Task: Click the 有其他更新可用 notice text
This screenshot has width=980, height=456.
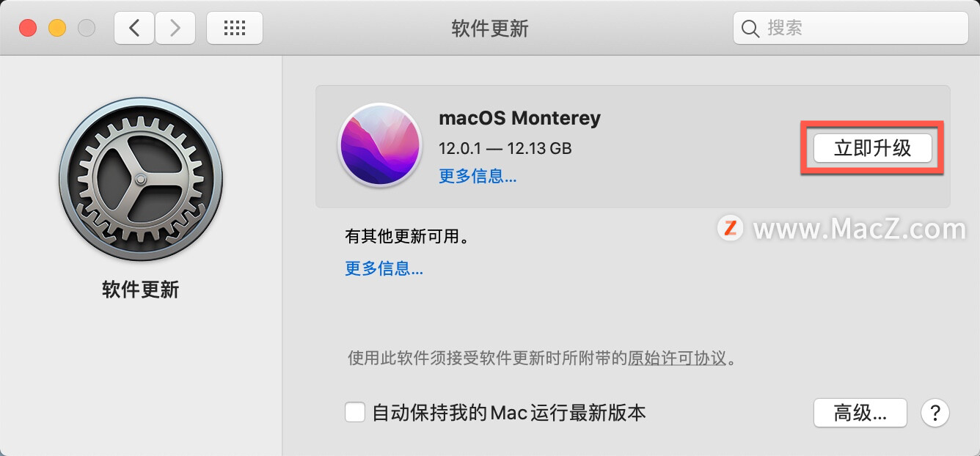Action: coord(405,236)
